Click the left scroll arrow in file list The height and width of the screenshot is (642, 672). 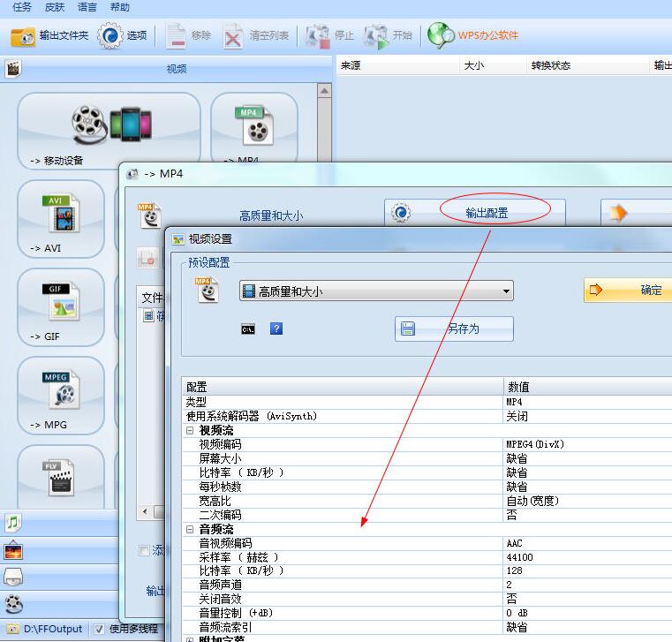(145, 511)
